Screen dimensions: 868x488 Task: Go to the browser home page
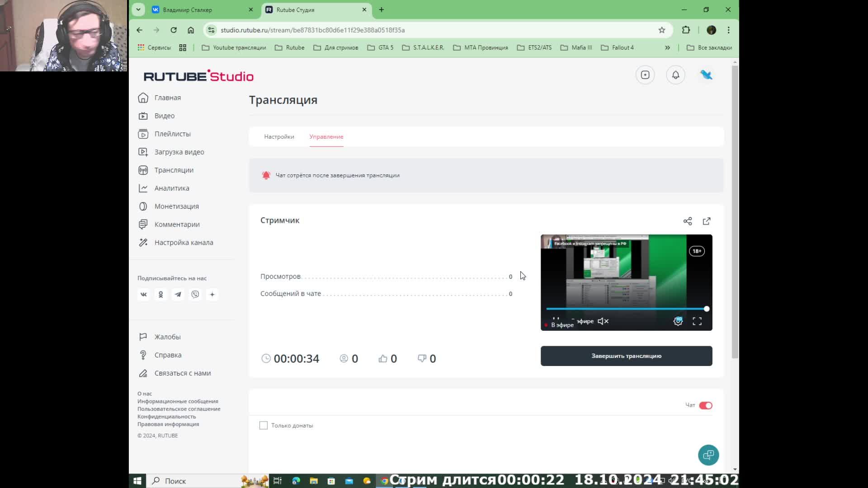(191, 30)
